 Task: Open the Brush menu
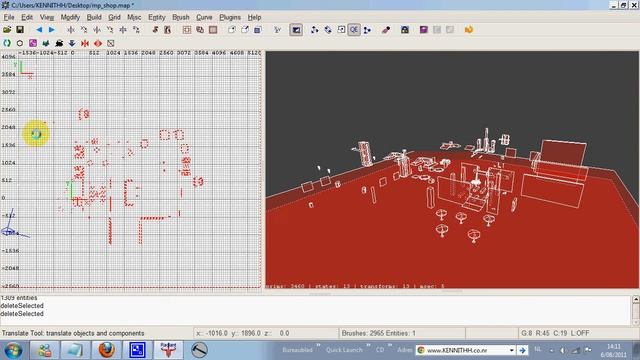click(181, 17)
